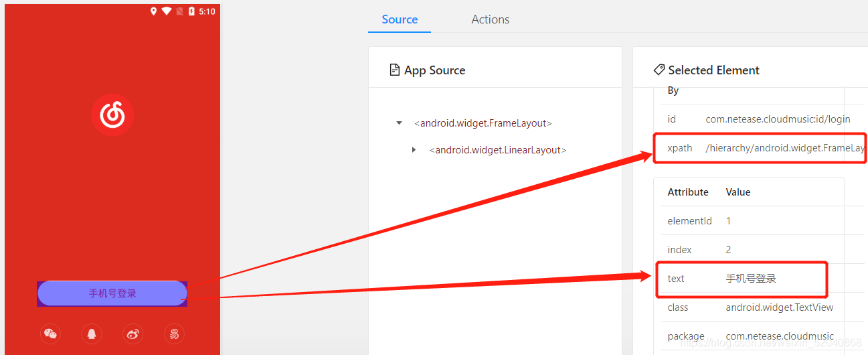Screen dimensions: 868x355
Task: Click the class value android.widget.TextView
Action: [780, 307]
